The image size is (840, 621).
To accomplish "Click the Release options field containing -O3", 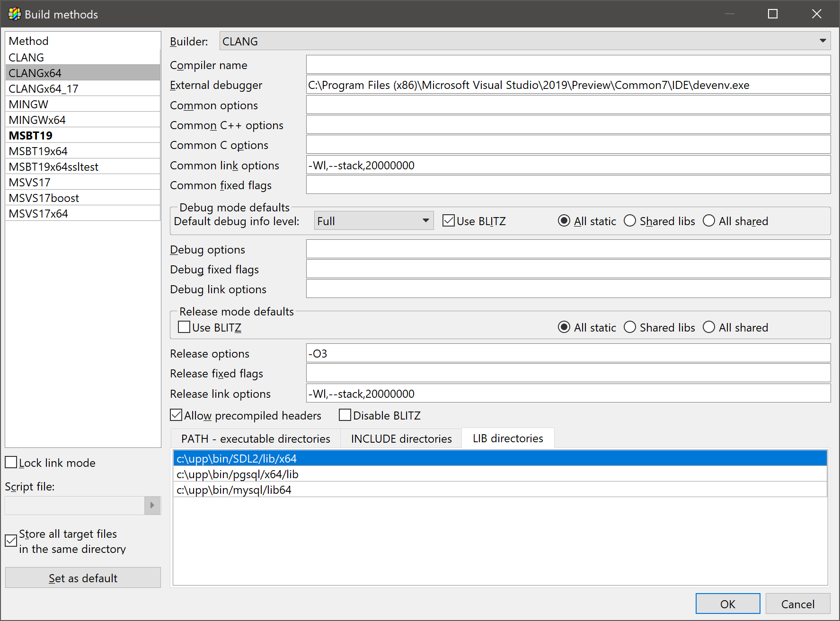I will point(568,353).
